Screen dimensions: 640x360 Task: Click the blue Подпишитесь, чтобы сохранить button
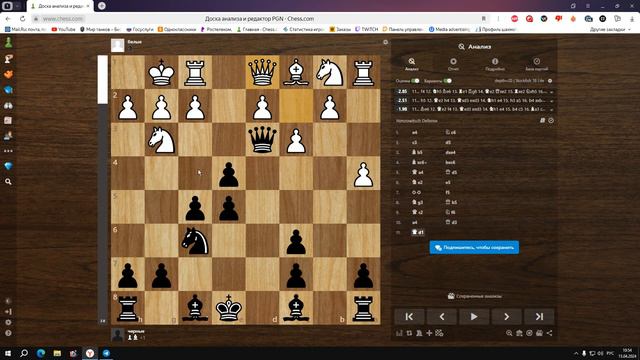coord(474,247)
